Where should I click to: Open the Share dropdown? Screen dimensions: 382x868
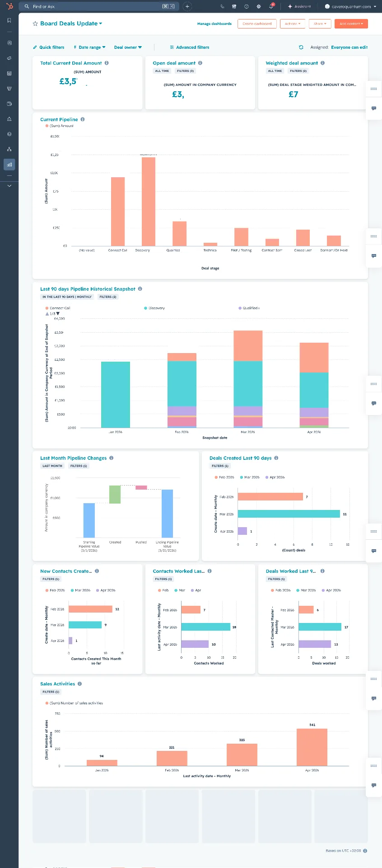pos(320,24)
